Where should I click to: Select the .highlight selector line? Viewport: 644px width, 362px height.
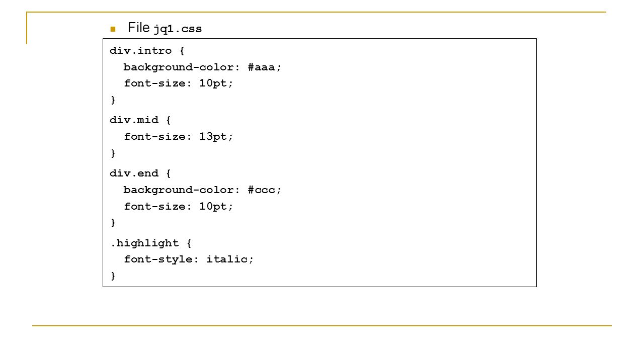click(x=151, y=243)
